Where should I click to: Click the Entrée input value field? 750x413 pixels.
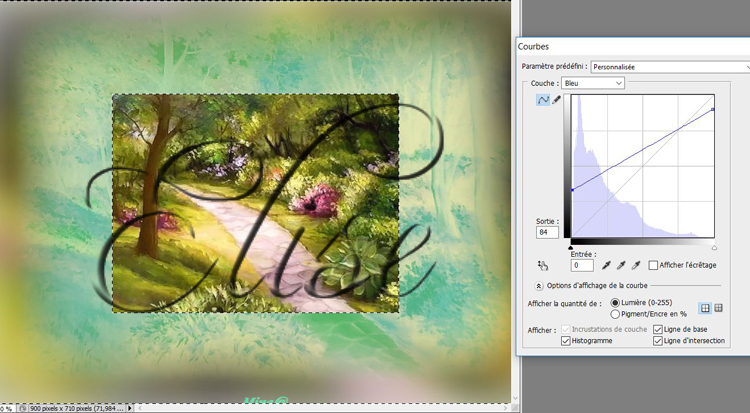point(581,266)
